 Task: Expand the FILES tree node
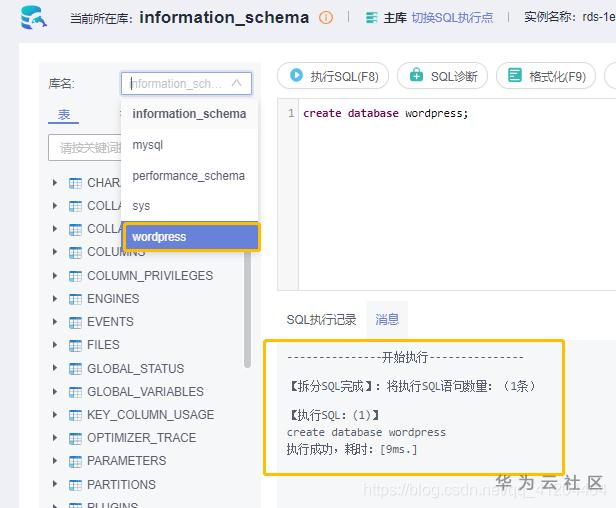[55, 345]
